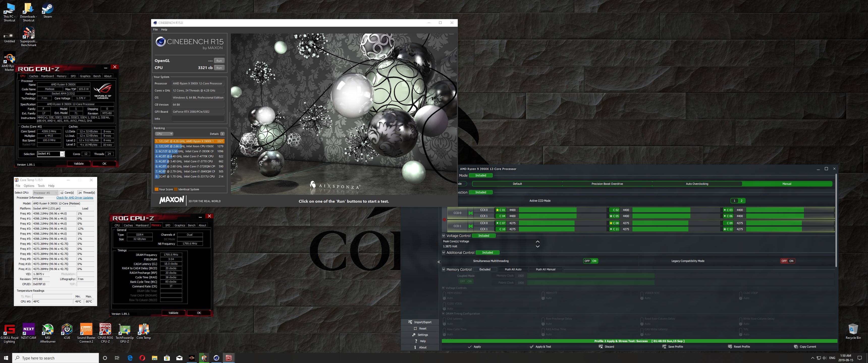Click Check for AMD Driver Updates link
The image size is (868, 363).
pos(75,198)
